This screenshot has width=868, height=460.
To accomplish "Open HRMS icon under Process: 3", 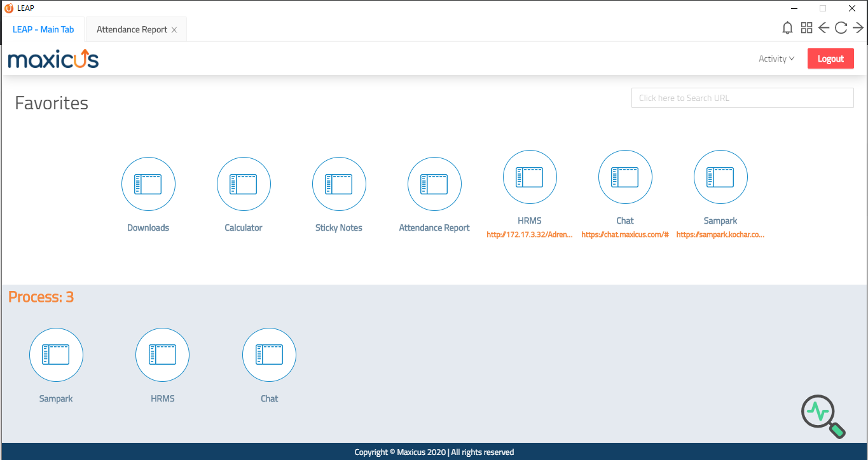I will pos(162,355).
